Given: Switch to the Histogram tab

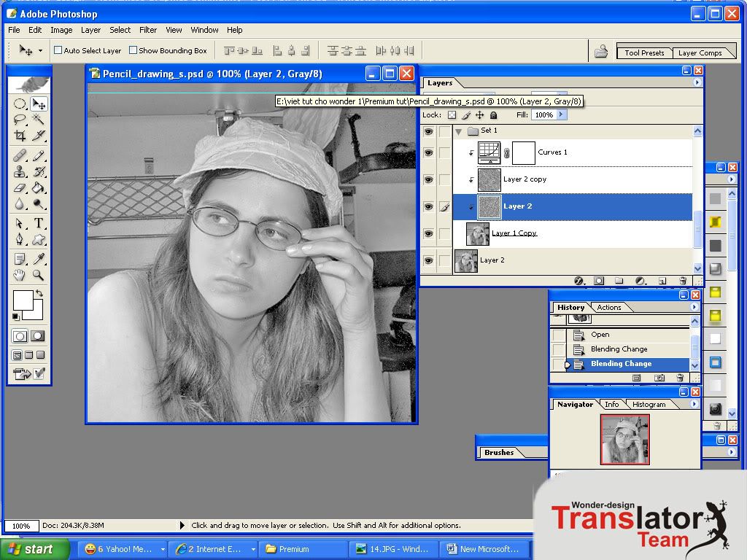Looking at the screenshot, I should point(649,404).
